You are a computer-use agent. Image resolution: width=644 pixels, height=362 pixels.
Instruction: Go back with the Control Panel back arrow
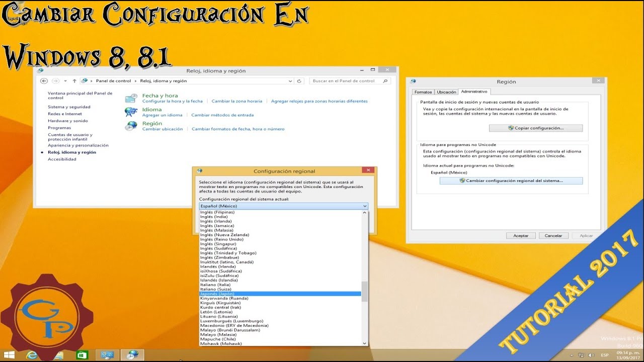44,81
